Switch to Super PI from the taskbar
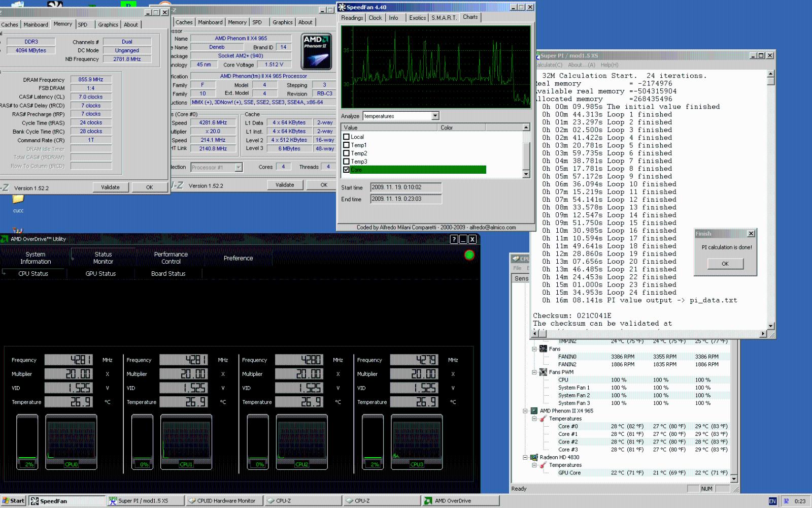812x508 pixels. [x=145, y=501]
